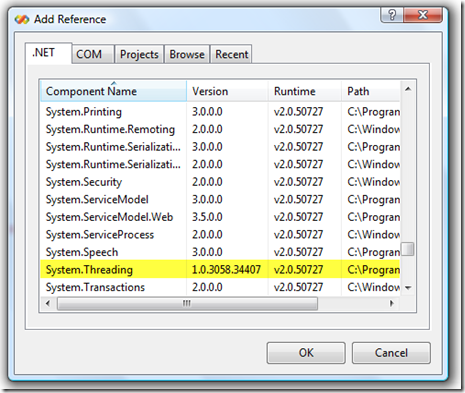This screenshot has width=465, height=393.
Task: Confirm with the OK button
Action: click(306, 353)
